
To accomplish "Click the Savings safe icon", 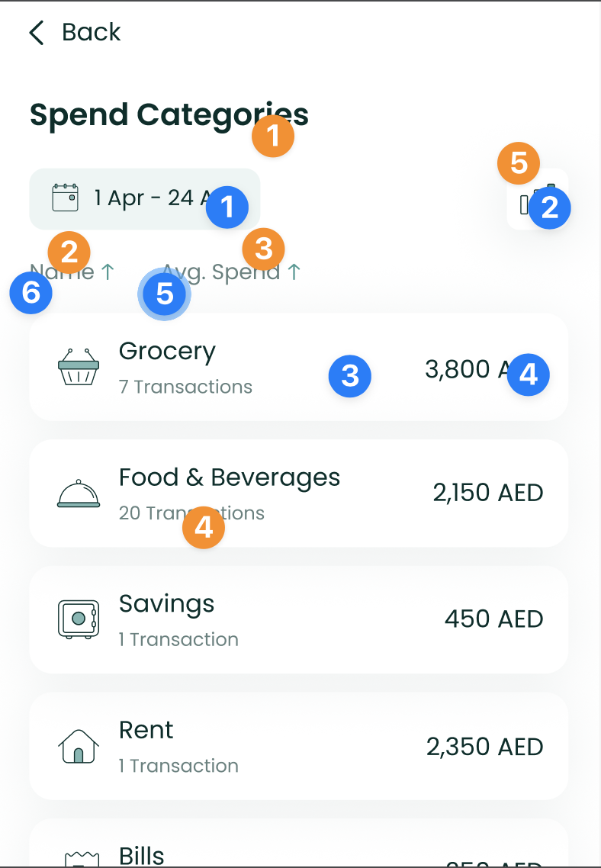I will (79, 619).
